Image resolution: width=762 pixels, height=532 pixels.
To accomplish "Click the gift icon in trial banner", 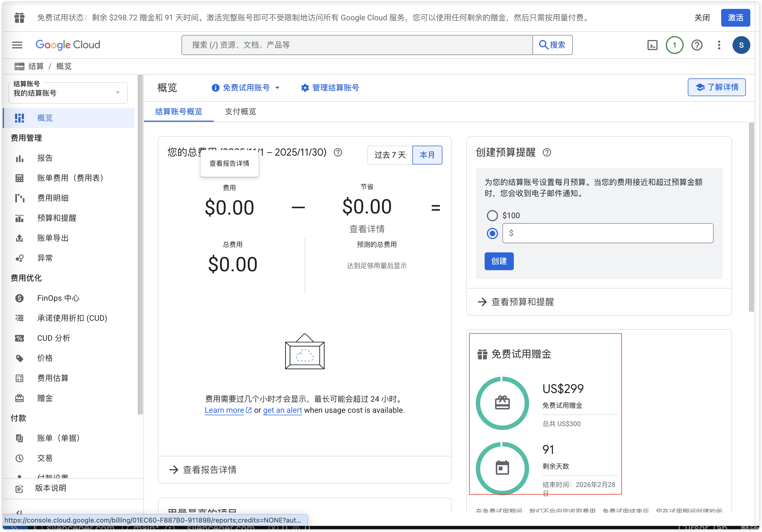I will [x=19, y=18].
